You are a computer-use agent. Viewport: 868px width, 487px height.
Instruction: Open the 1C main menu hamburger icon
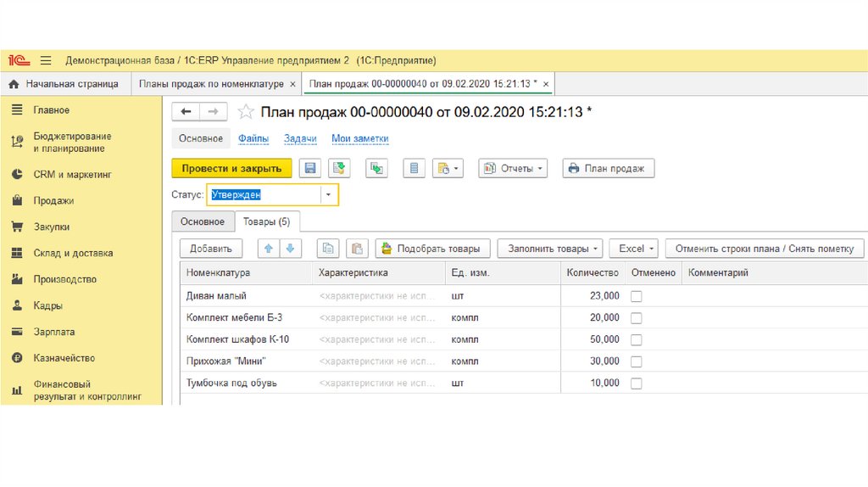coord(46,61)
